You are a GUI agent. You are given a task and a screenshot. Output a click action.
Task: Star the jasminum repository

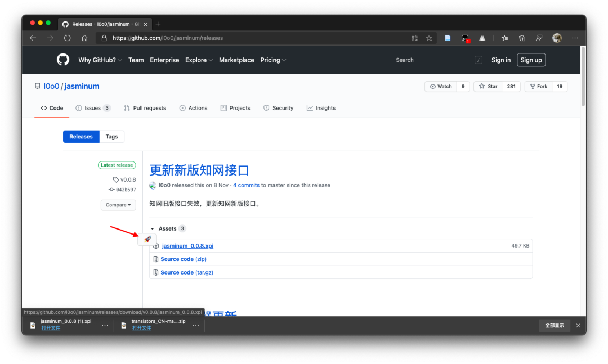click(488, 87)
